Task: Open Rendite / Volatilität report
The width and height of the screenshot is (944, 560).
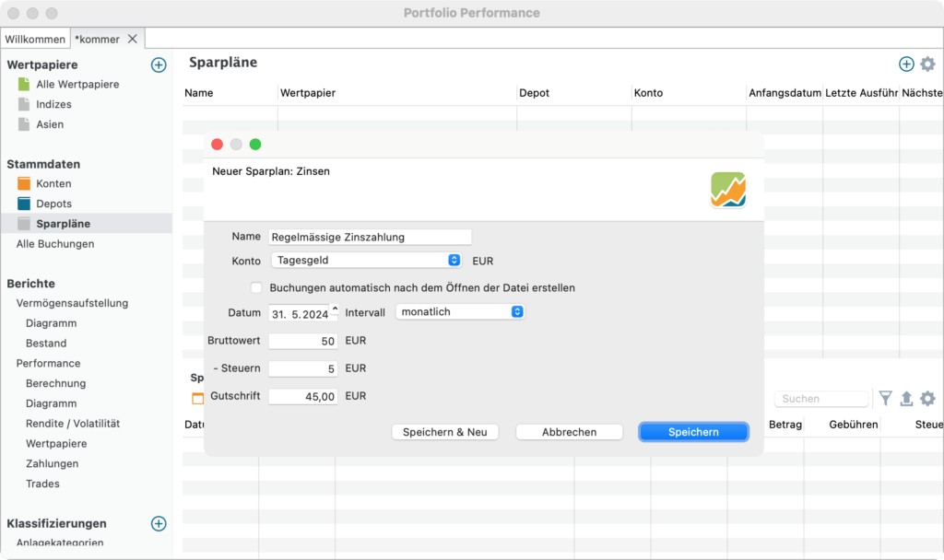Action: 73,424
